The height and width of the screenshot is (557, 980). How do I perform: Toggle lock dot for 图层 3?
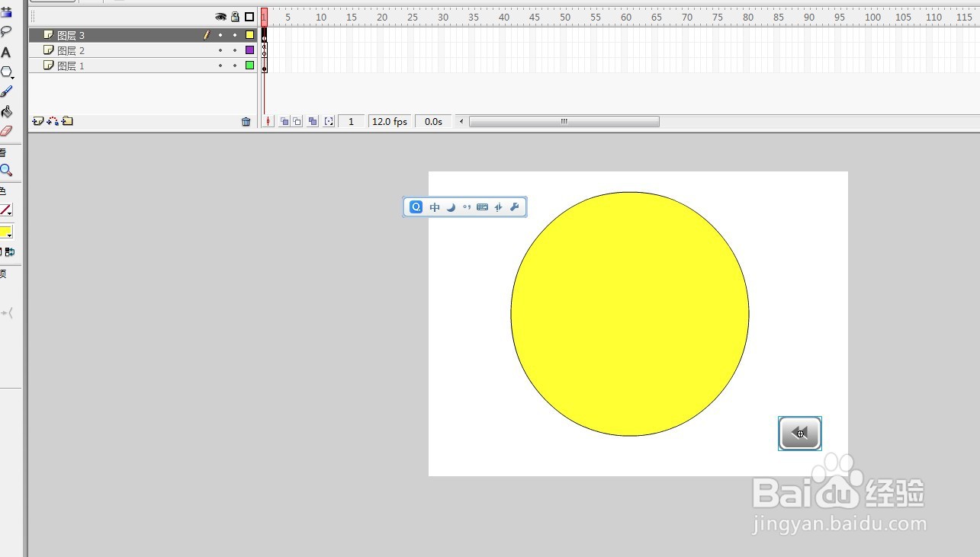point(235,35)
